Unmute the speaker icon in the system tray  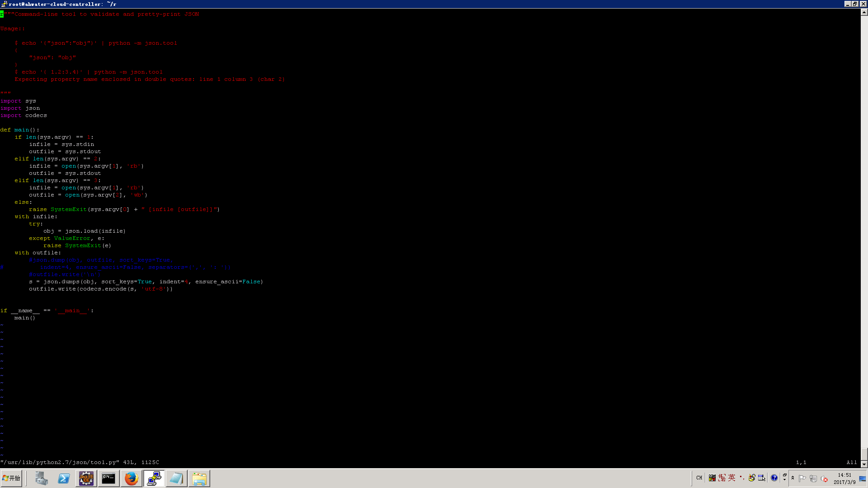824,478
